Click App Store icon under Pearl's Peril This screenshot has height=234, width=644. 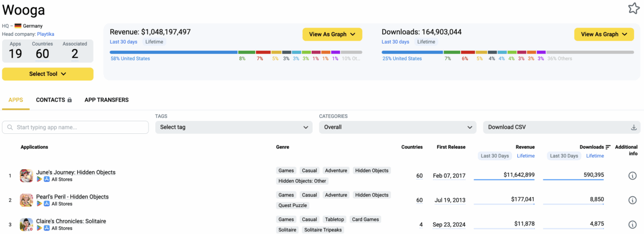point(46,204)
